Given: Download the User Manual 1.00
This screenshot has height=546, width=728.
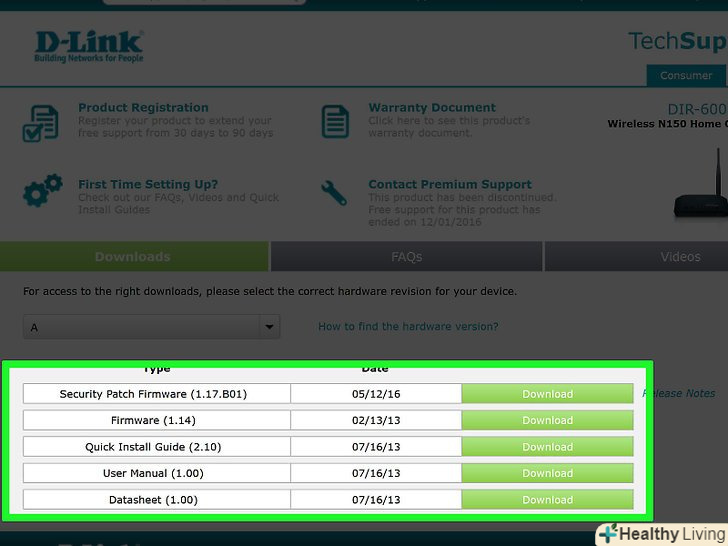Looking at the screenshot, I should 547,473.
